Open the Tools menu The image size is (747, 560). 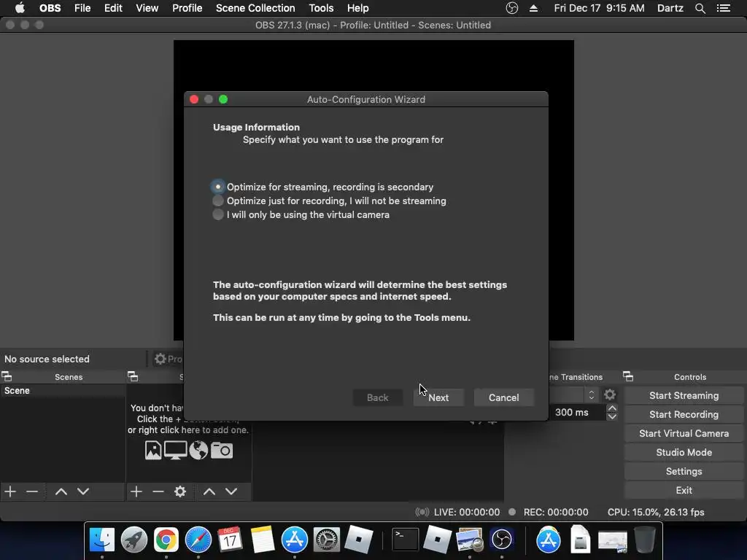point(321,8)
